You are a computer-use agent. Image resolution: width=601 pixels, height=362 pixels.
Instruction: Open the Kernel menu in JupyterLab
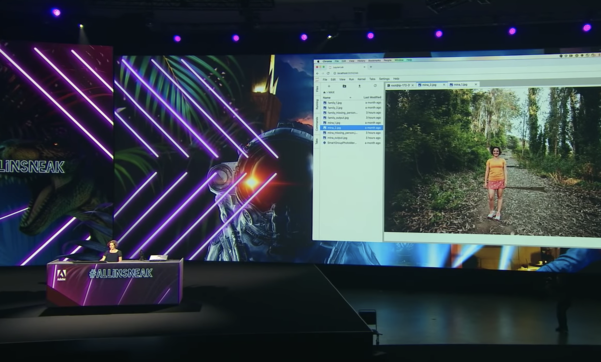tap(361, 79)
